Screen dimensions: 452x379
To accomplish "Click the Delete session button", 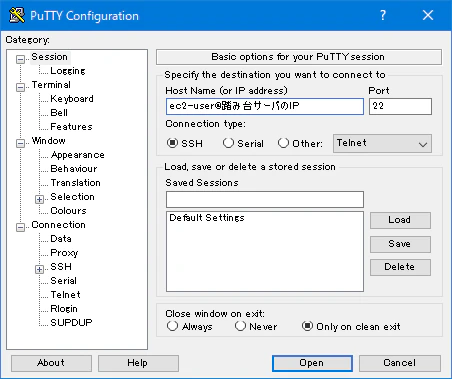I will point(400,267).
